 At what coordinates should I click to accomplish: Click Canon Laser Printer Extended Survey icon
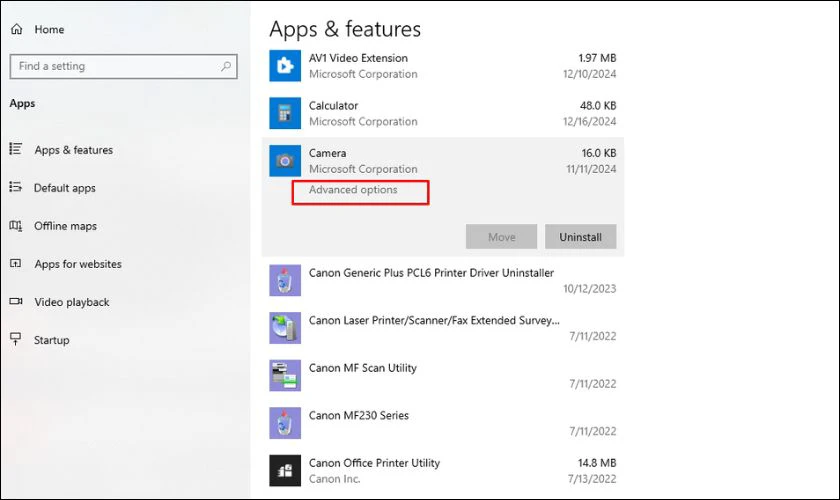pyautogui.click(x=285, y=328)
